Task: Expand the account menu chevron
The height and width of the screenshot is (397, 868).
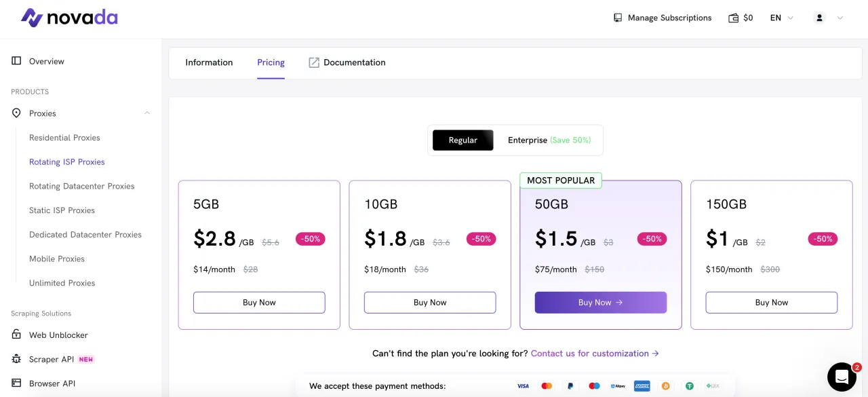Action: click(x=840, y=18)
